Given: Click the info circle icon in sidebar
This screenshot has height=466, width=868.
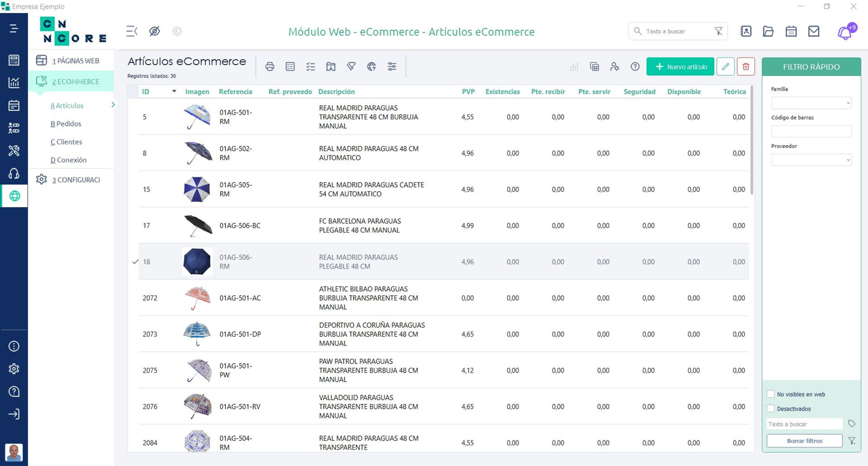Looking at the screenshot, I should 14,346.
